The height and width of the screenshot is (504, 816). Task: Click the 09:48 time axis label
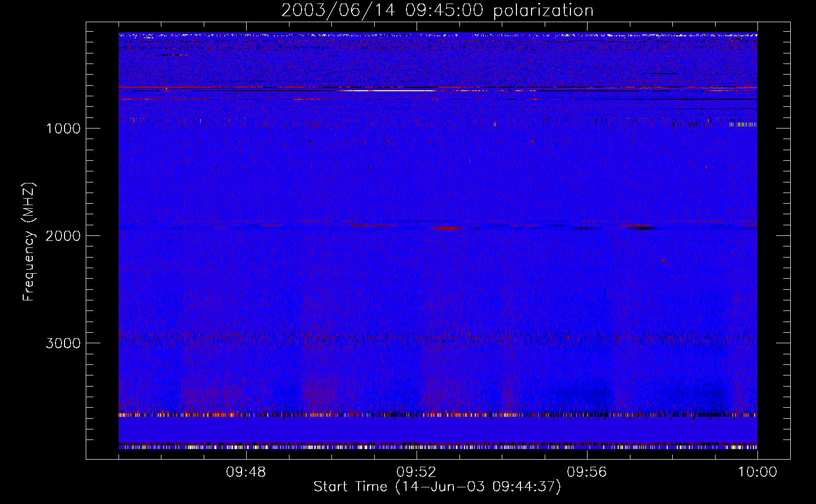coord(246,472)
